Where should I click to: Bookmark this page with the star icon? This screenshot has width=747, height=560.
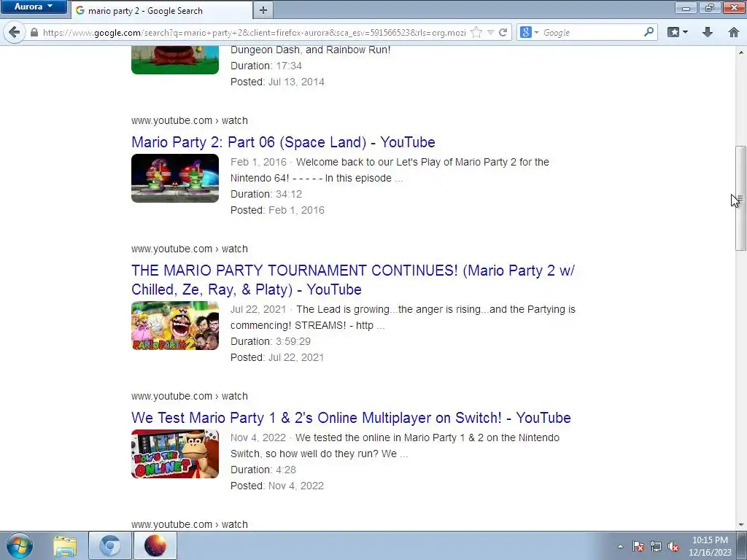tap(476, 32)
